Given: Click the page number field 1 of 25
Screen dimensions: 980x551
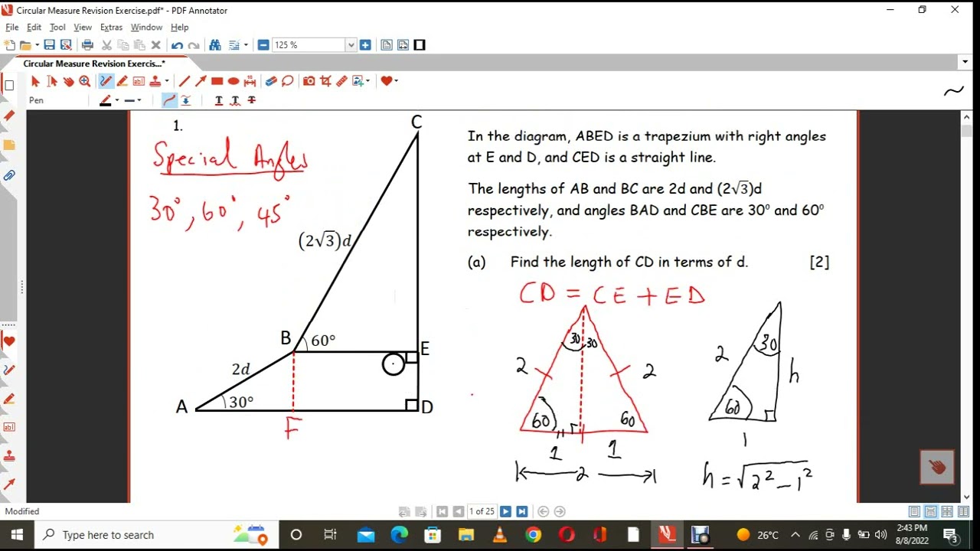Looking at the screenshot, I should point(482,511).
